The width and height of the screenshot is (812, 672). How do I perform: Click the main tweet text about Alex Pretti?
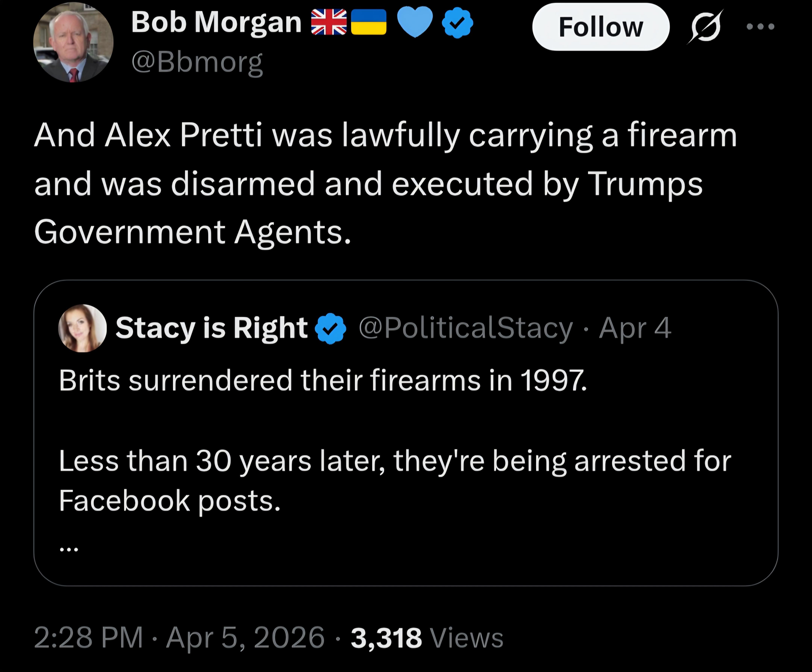tap(385, 184)
